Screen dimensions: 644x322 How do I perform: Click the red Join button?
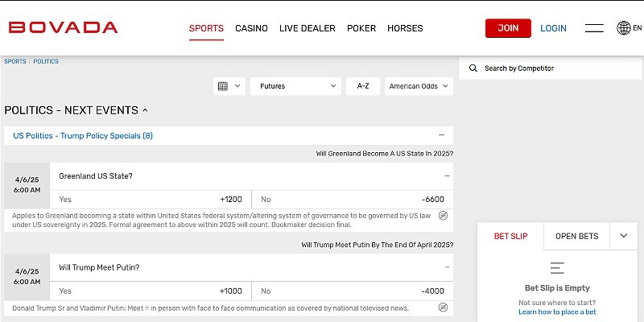508,28
